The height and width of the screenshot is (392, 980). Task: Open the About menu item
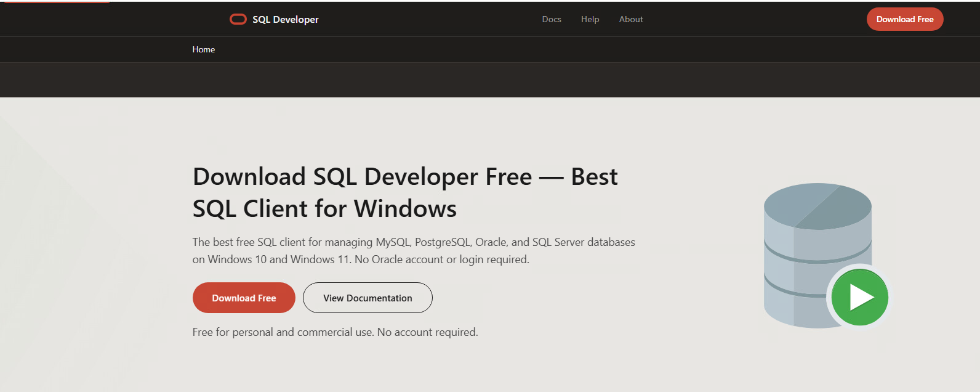click(631, 19)
